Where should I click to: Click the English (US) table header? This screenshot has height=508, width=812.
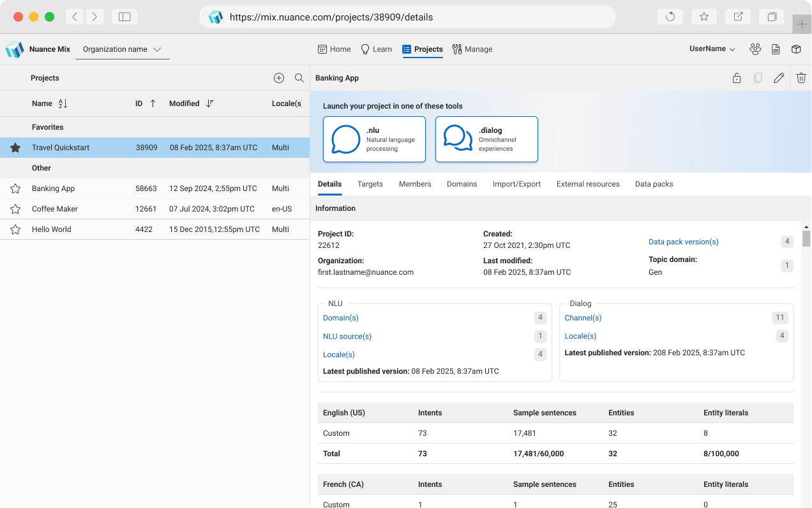pos(344,413)
